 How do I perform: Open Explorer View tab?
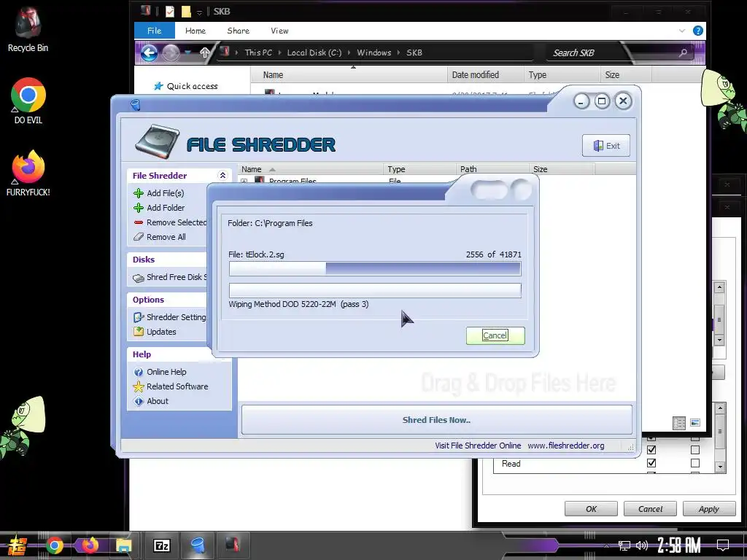279,31
